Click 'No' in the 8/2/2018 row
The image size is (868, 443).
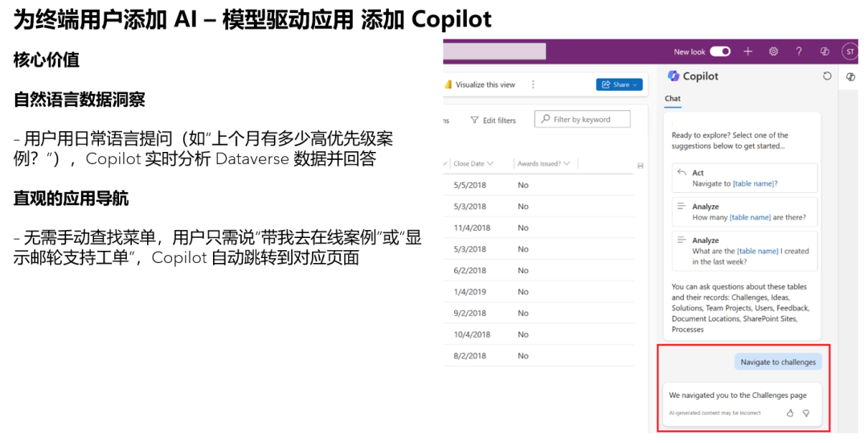523,356
